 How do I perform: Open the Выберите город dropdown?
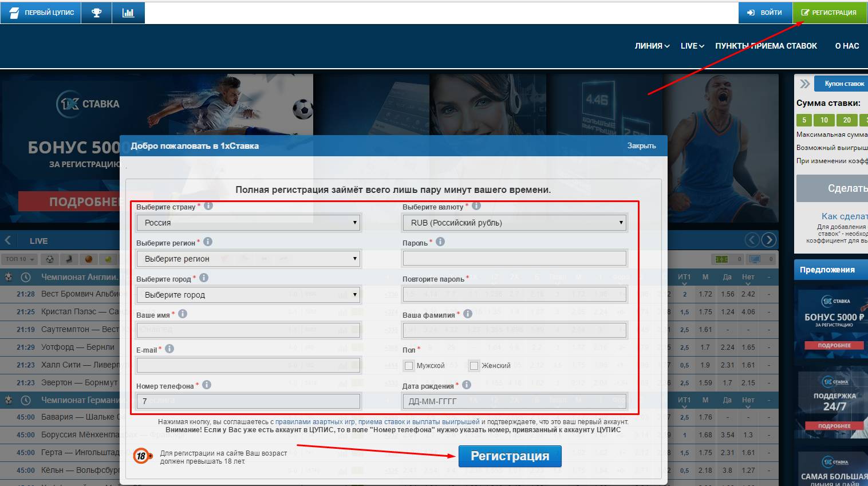click(x=248, y=295)
